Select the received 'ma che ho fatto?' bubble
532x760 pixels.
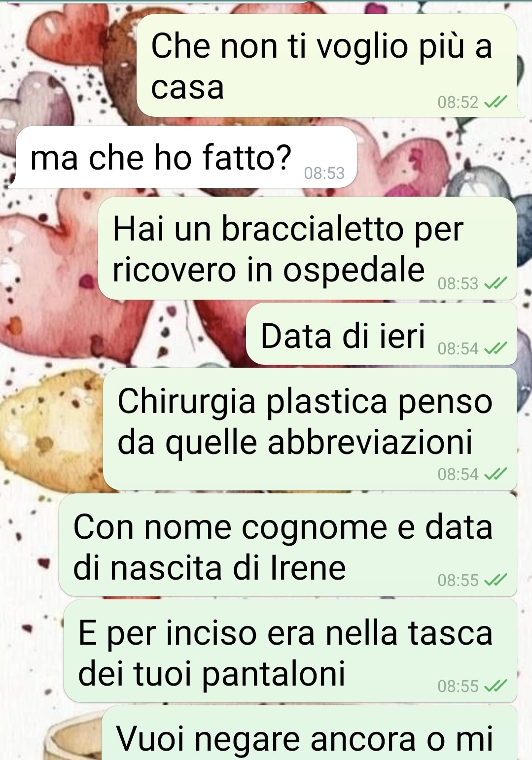[x=186, y=157]
